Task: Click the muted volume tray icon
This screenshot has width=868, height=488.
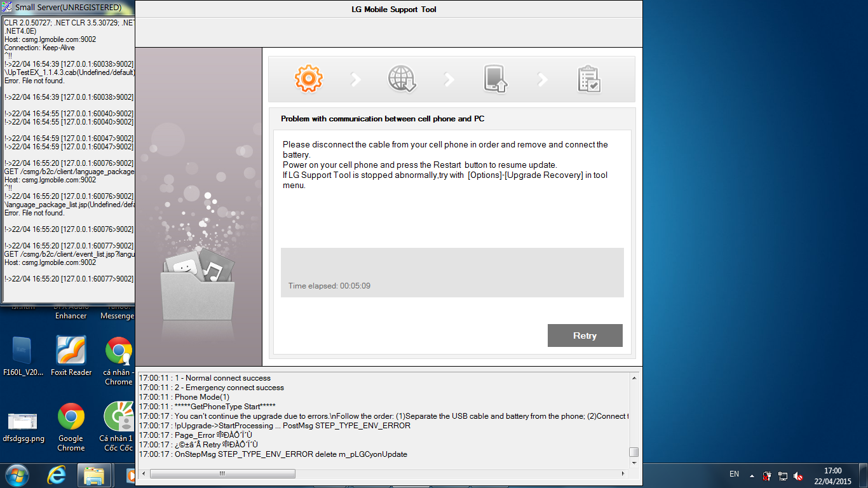Action: coord(798,475)
